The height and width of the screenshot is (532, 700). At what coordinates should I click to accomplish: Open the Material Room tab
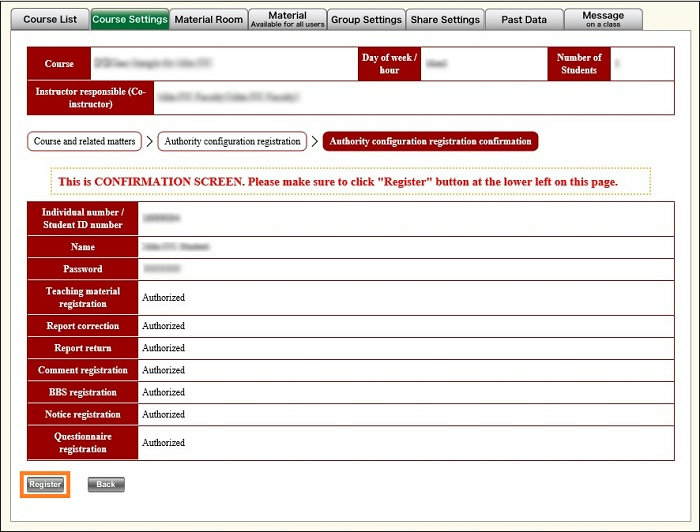[207, 19]
